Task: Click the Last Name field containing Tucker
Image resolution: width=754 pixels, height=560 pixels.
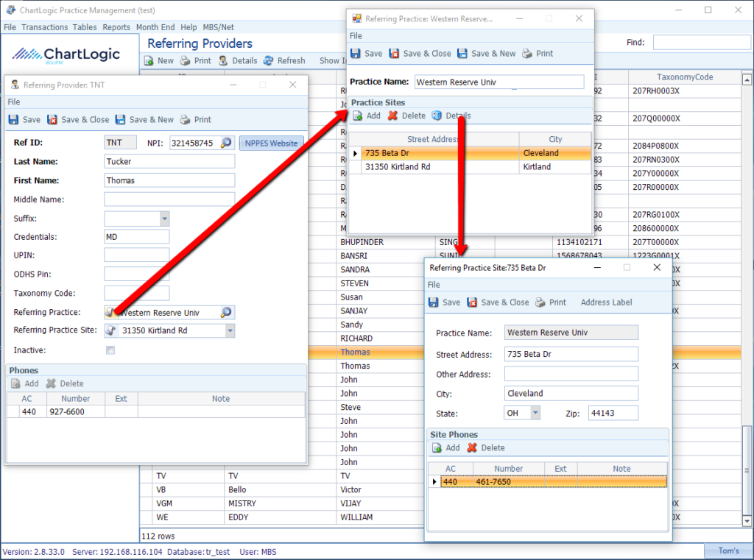Action: [x=169, y=161]
